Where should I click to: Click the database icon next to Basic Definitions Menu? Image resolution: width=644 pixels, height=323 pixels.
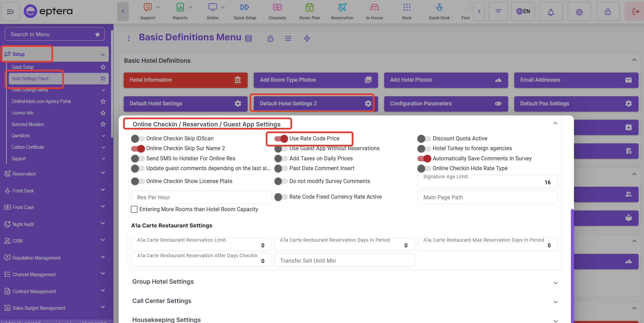pyautogui.click(x=248, y=38)
